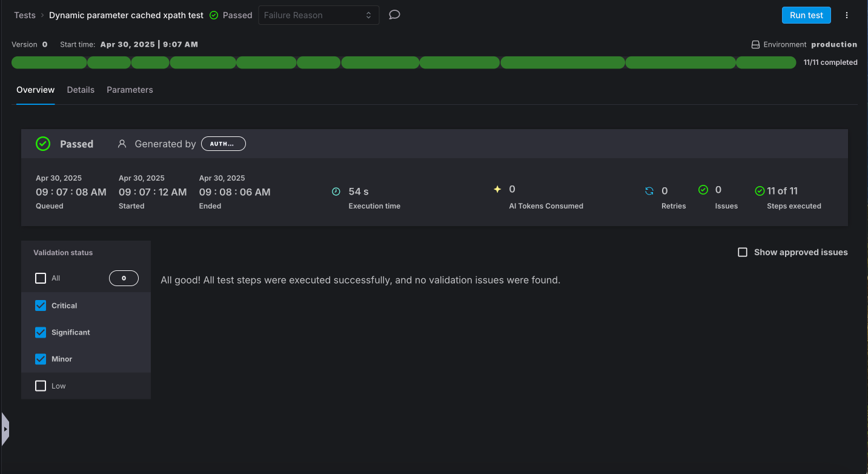Image resolution: width=868 pixels, height=474 pixels.
Task: Open the three-dot more options menu
Action: point(847,15)
